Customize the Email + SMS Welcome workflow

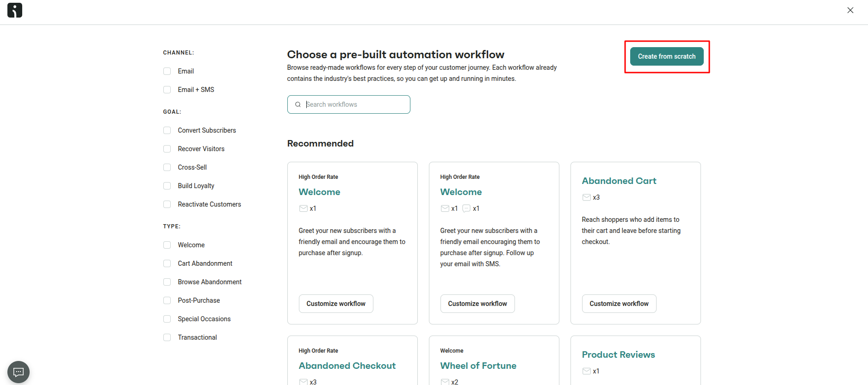[477, 304]
